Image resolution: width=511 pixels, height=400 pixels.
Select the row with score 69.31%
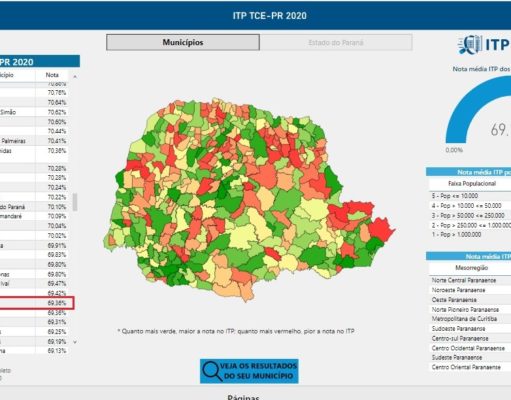[x=34, y=322]
